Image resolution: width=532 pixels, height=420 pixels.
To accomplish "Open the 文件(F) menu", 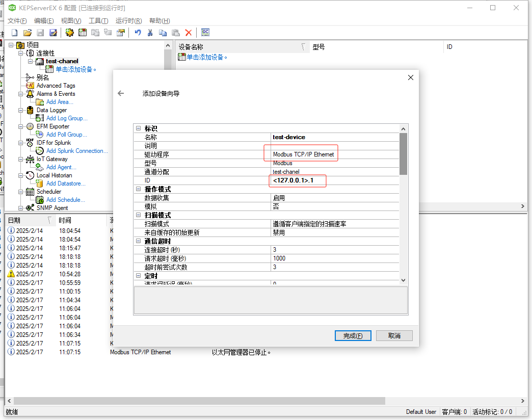I will coord(17,21).
